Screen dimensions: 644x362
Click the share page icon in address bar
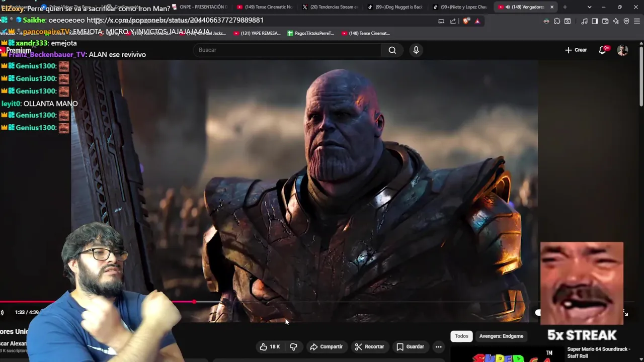pyautogui.click(x=453, y=21)
